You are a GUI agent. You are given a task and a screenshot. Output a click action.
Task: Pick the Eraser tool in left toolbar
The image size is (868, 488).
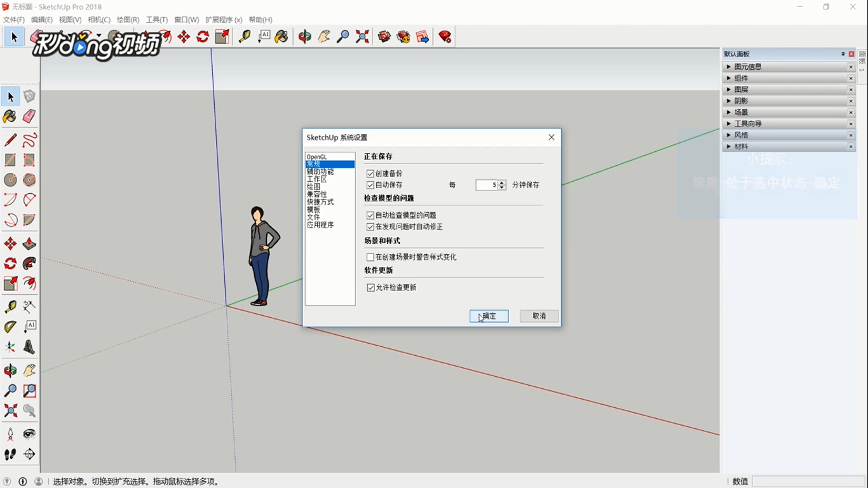(29, 116)
